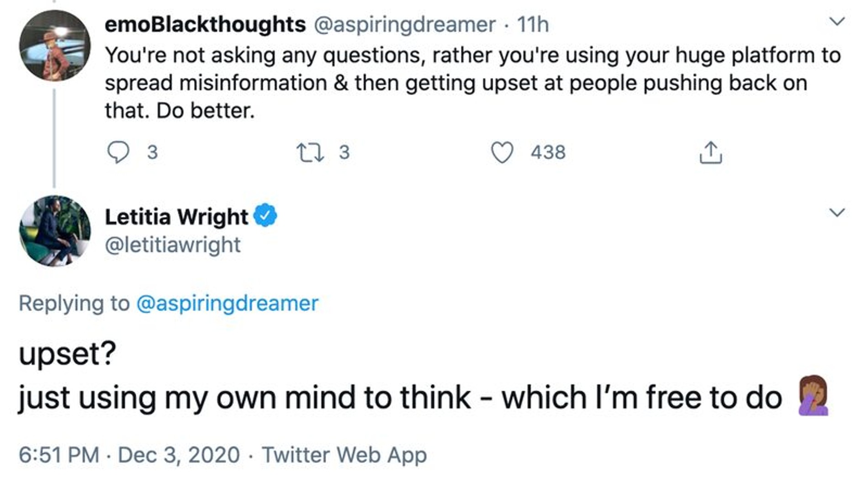
Task: Click the reply speech-bubble icon on emoBlackthoughts' tweet
Action: pyautogui.click(x=118, y=152)
